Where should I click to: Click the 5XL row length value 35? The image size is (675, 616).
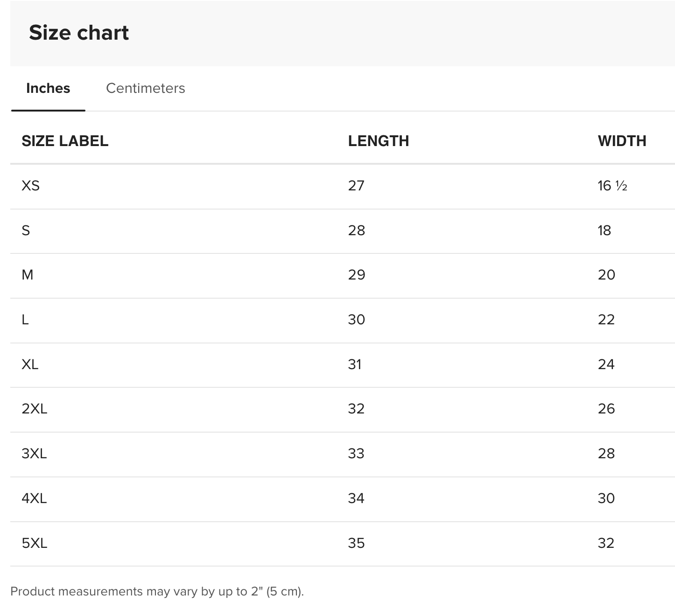pos(356,543)
